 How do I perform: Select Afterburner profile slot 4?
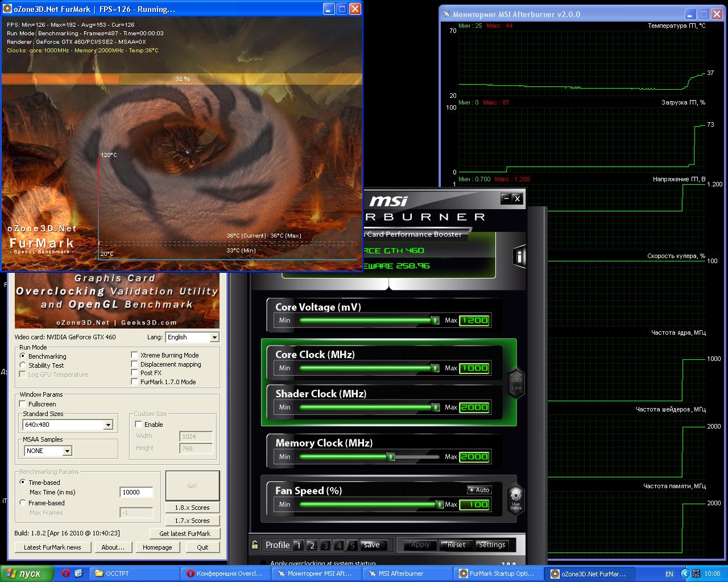pos(339,545)
